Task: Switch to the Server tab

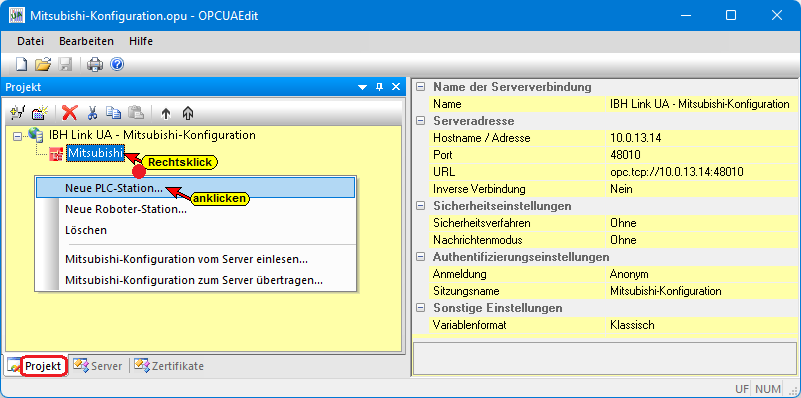Action: [x=99, y=366]
